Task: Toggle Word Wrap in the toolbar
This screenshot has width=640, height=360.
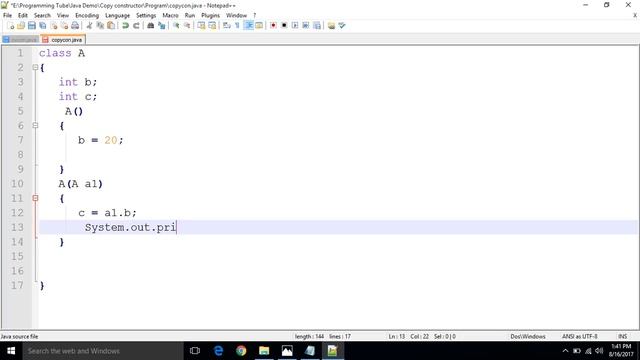Action: pyautogui.click(x=227, y=26)
